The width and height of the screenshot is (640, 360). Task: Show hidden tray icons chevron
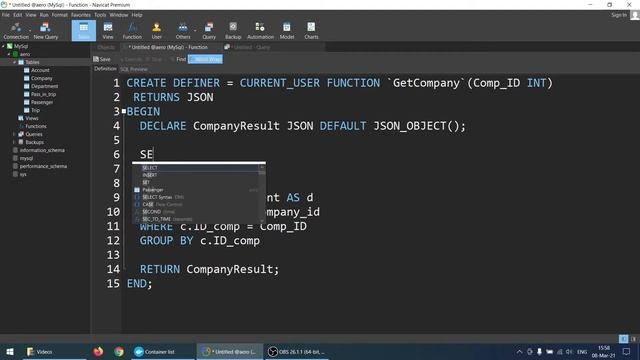(519, 351)
